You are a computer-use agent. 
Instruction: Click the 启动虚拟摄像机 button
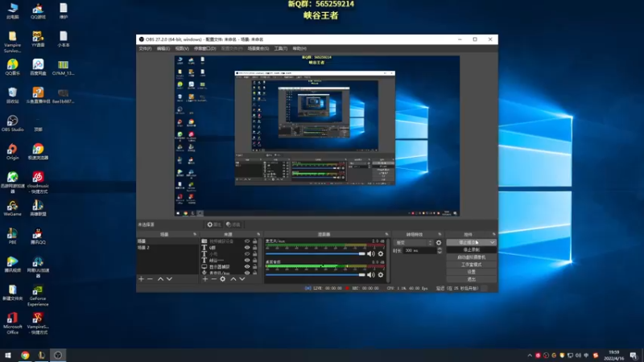[x=471, y=257]
